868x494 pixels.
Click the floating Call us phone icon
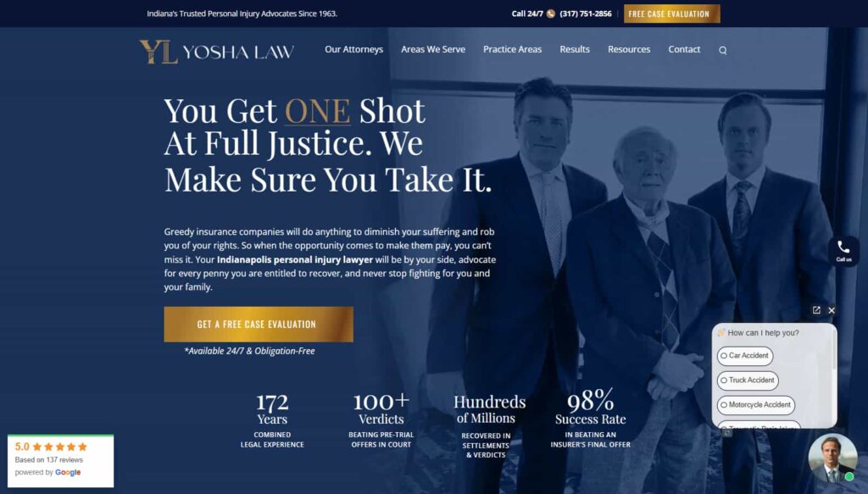843,251
